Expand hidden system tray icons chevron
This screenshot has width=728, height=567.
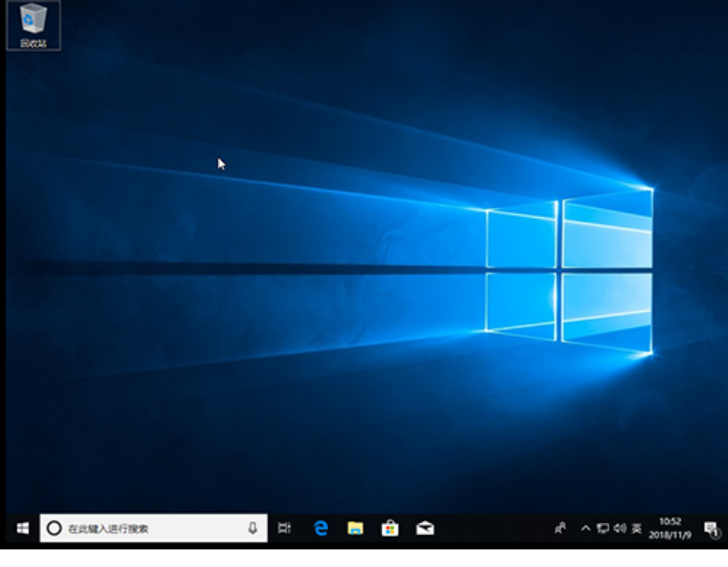pos(585,528)
